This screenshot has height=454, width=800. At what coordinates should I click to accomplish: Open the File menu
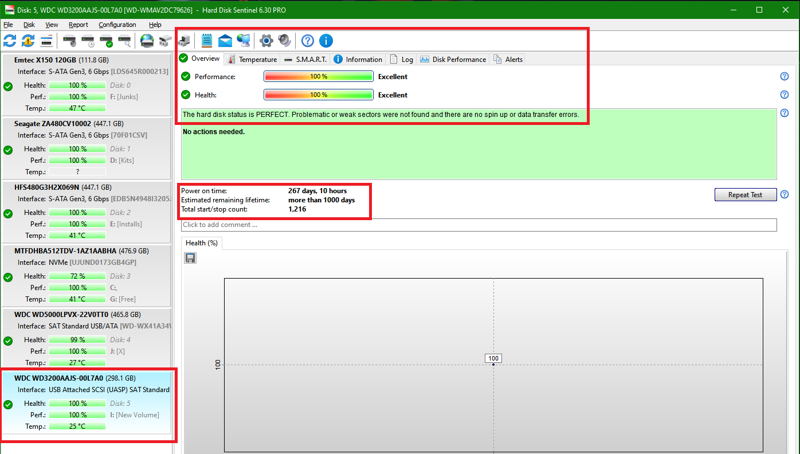coord(8,24)
